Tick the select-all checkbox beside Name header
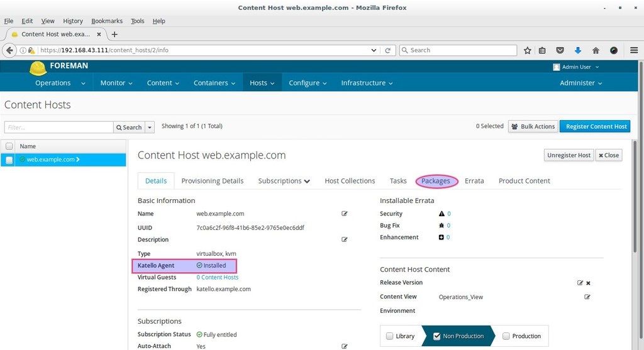The image size is (644, 350). (x=9, y=146)
